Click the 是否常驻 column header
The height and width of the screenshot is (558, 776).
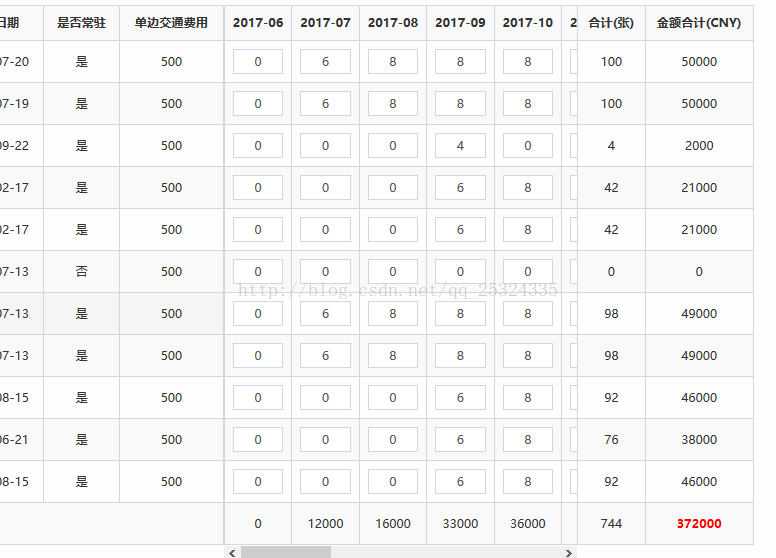[82, 23]
